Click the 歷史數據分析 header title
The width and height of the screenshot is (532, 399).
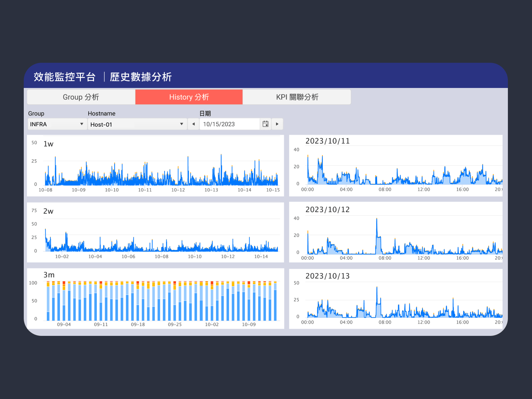coord(141,77)
